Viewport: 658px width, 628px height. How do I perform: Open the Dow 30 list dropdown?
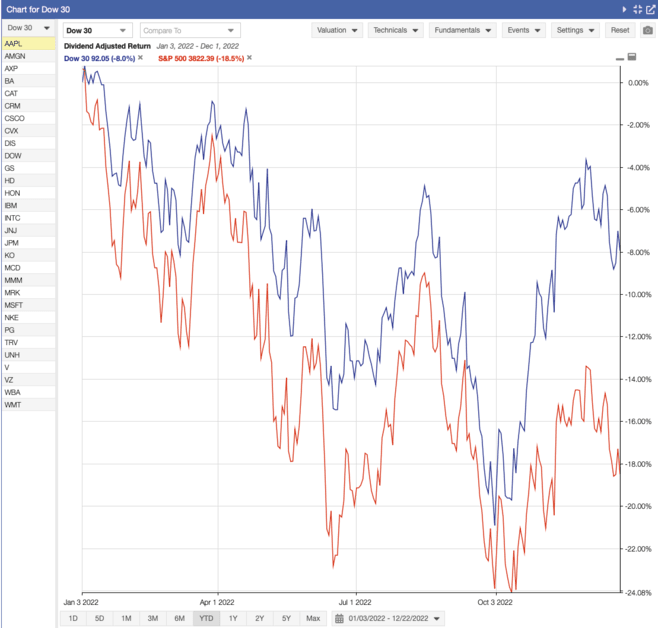tap(28, 28)
